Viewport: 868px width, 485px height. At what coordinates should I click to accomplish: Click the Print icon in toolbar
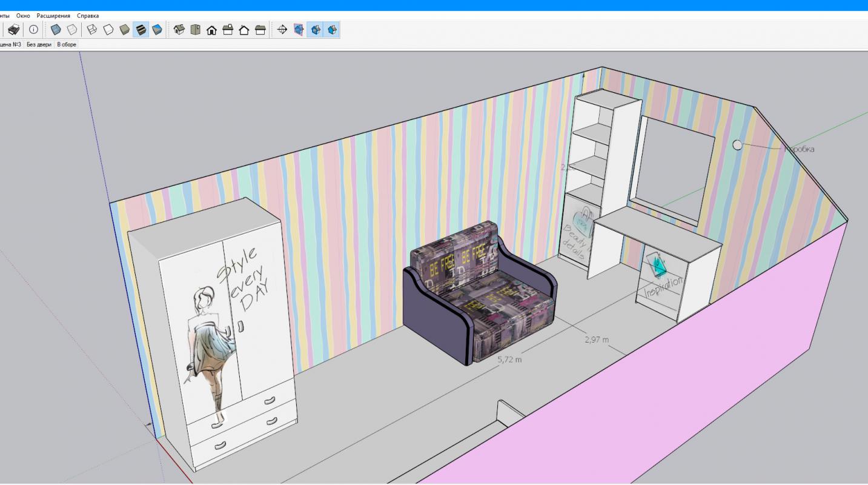coord(13,30)
